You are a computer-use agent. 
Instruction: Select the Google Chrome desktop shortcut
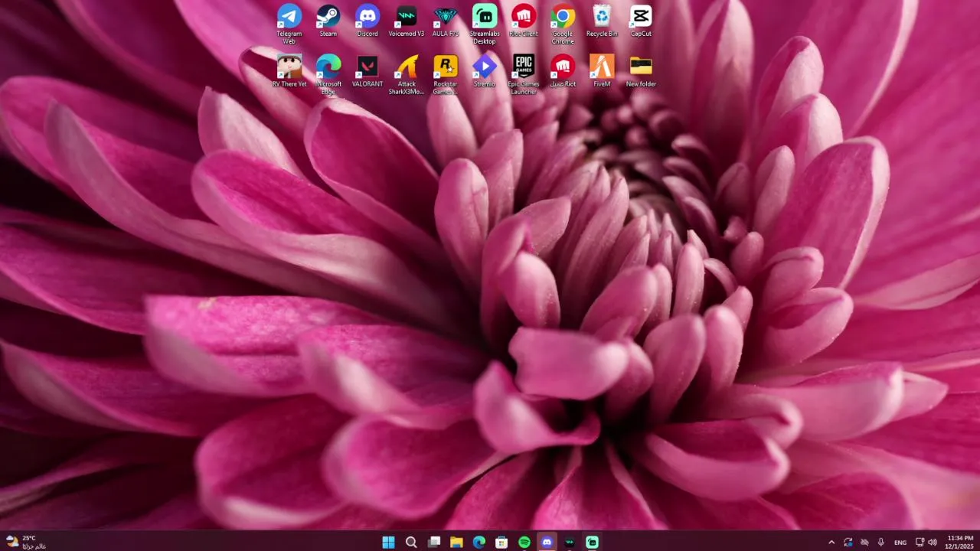click(x=563, y=23)
